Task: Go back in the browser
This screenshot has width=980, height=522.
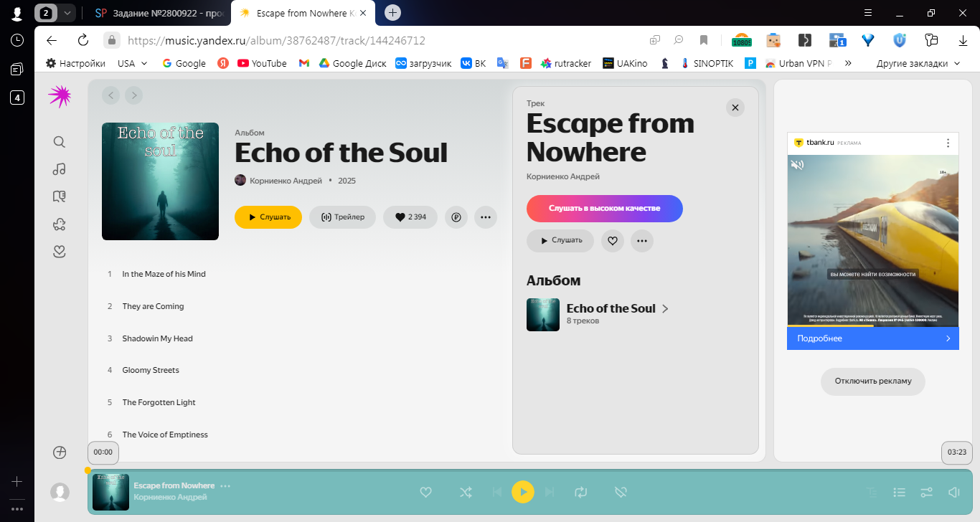Action: [x=52, y=40]
